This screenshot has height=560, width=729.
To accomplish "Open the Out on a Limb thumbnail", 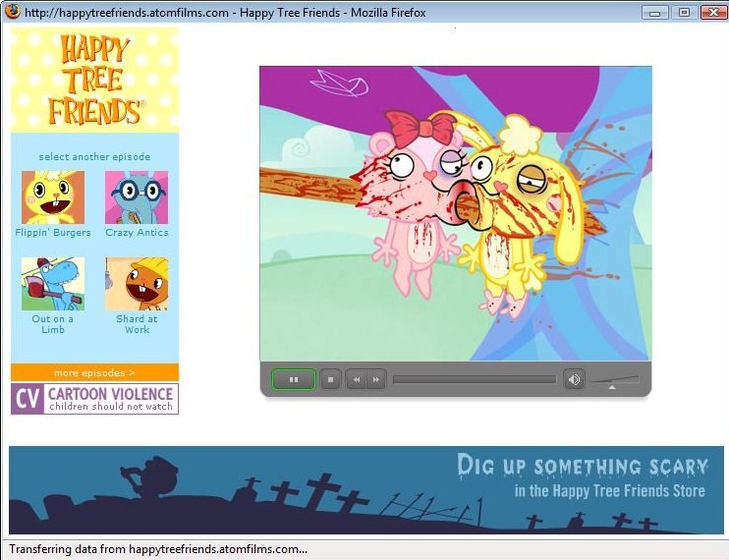I will point(53,284).
